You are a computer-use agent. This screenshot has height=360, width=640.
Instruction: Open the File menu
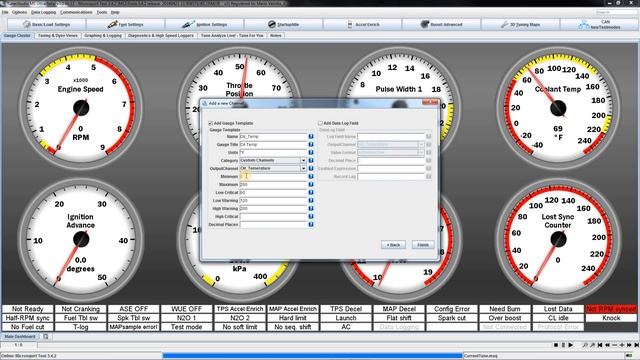(5, 12)
